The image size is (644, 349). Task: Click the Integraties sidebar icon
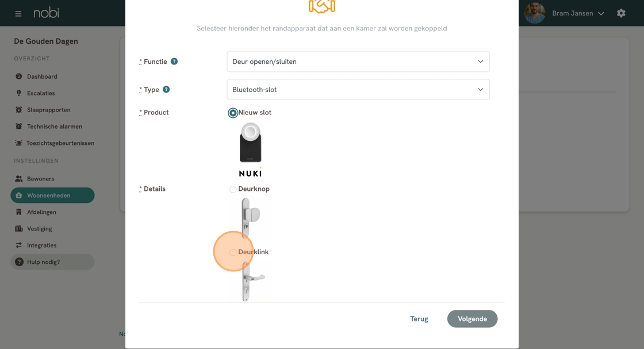pos(19,246)
